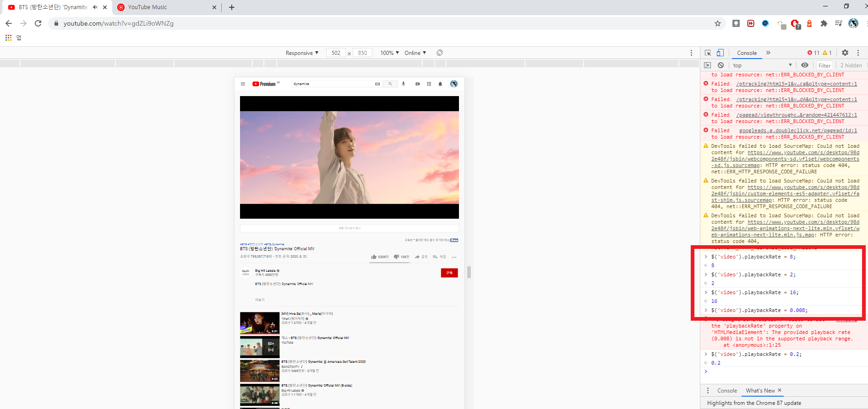
Task: Open YouTube notifications bell
Action: (x=440, y=84)
